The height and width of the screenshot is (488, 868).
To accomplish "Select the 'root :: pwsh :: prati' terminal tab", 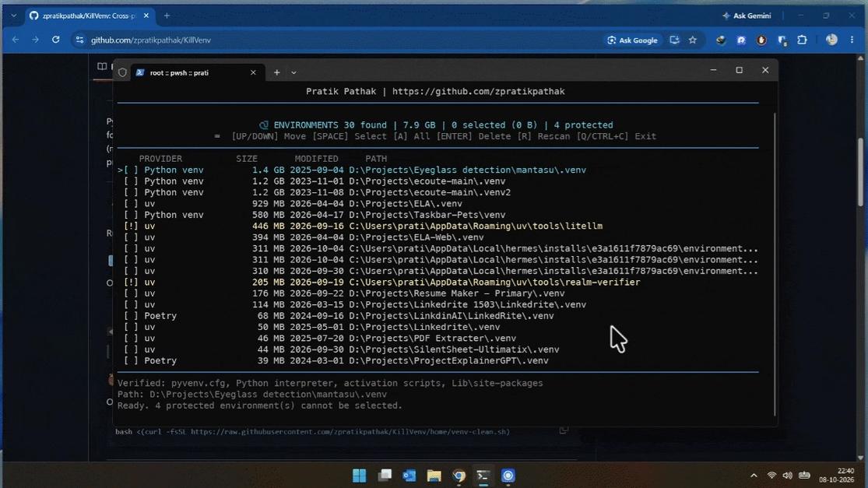I will coord(196,72).
